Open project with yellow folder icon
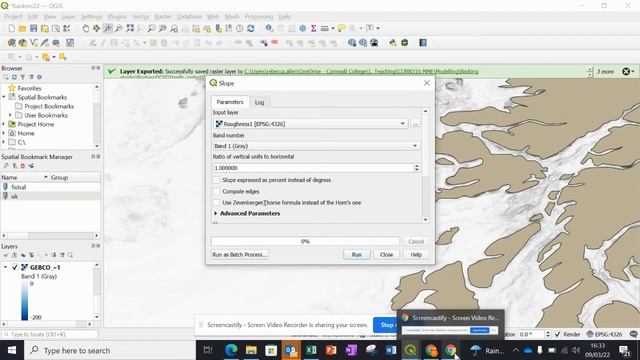 [22, 28]
